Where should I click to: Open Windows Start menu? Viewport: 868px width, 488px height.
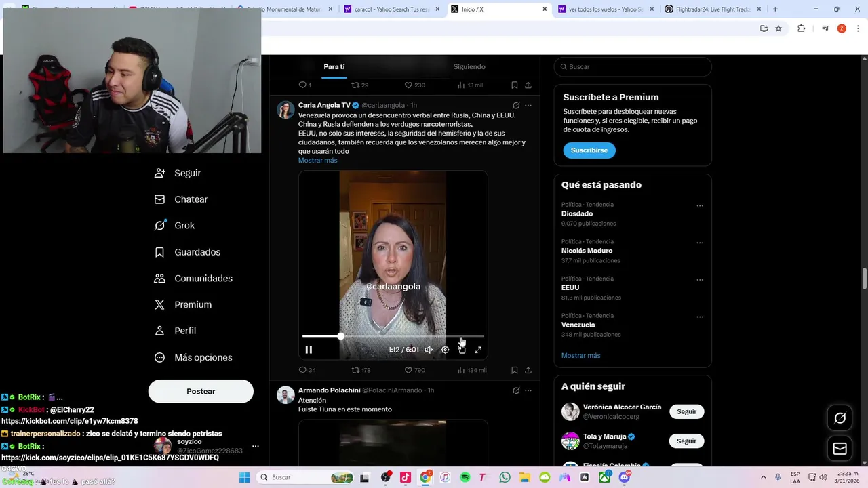pyautogui.click(x=244, y=477)
